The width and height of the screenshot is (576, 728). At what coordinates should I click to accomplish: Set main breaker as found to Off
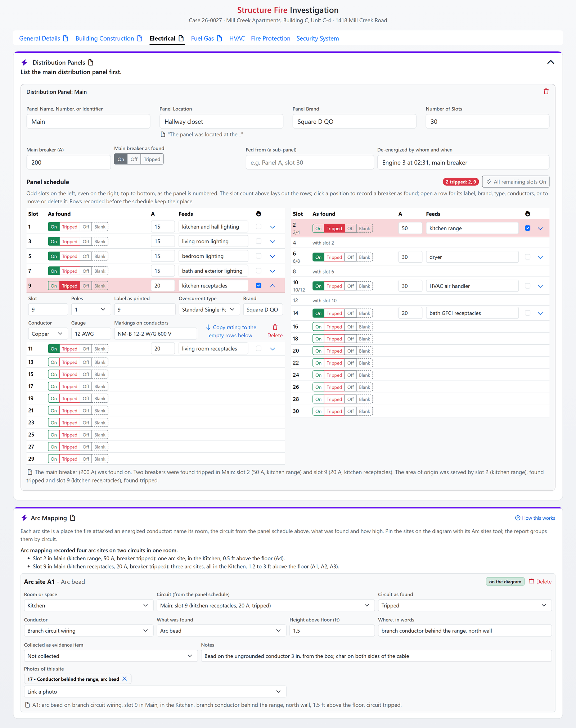[x=134, y=159]
